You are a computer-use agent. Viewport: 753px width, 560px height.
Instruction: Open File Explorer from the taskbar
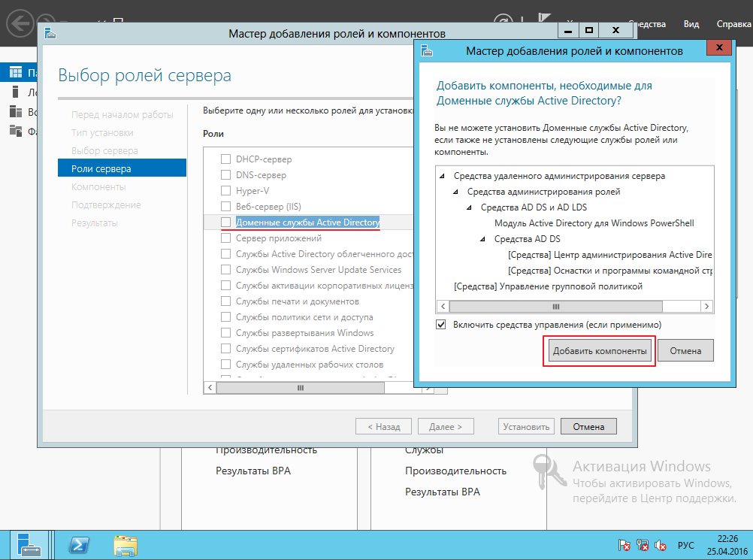tap(125, 544)
